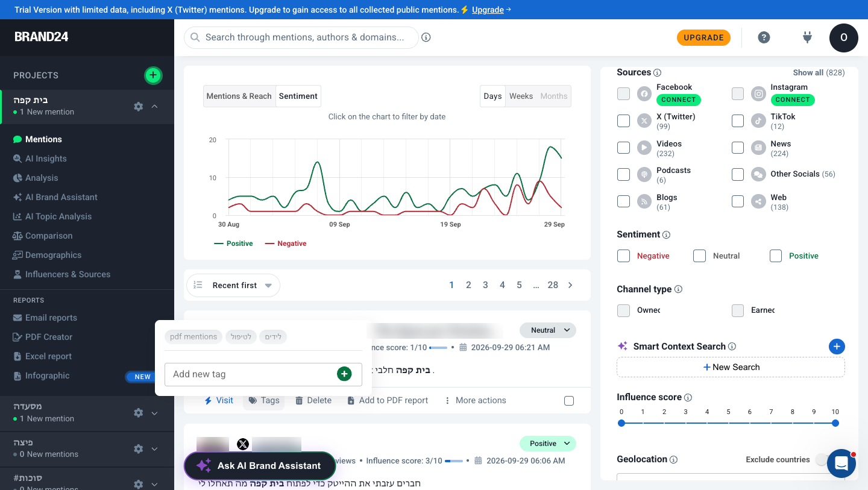868x490 pixels.
Task: Open the Positive sentiment dropdown on mention
Action: tap(548, 444)
